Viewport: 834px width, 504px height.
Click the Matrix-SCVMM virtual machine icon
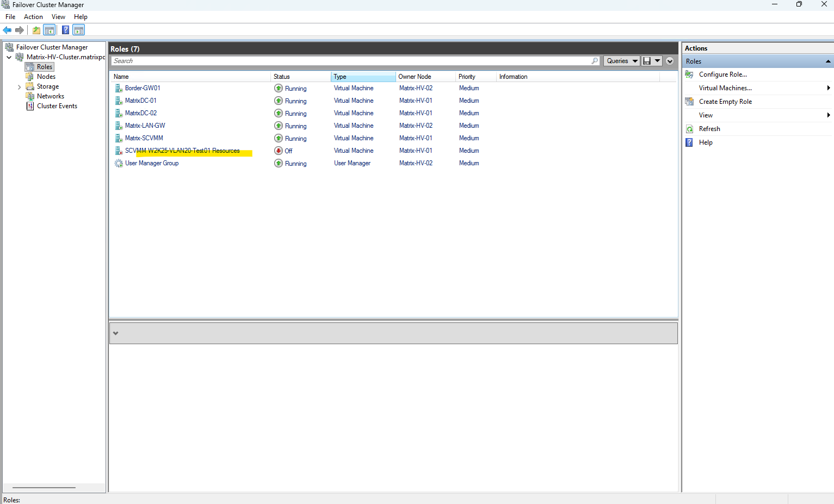pyautogui.click(x=119, y=138)
